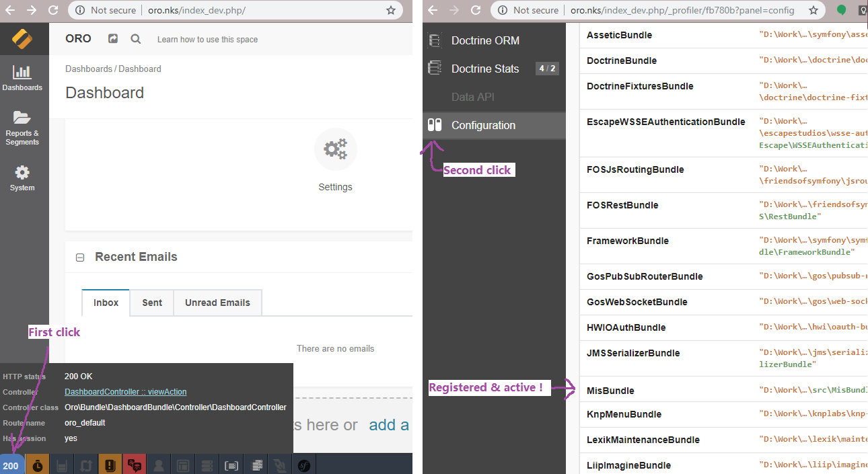This screenshot has height=474, width=868.
Task: Switch to the Unread Emails tab
Action: pyautogui.click(x=217, y=303)
